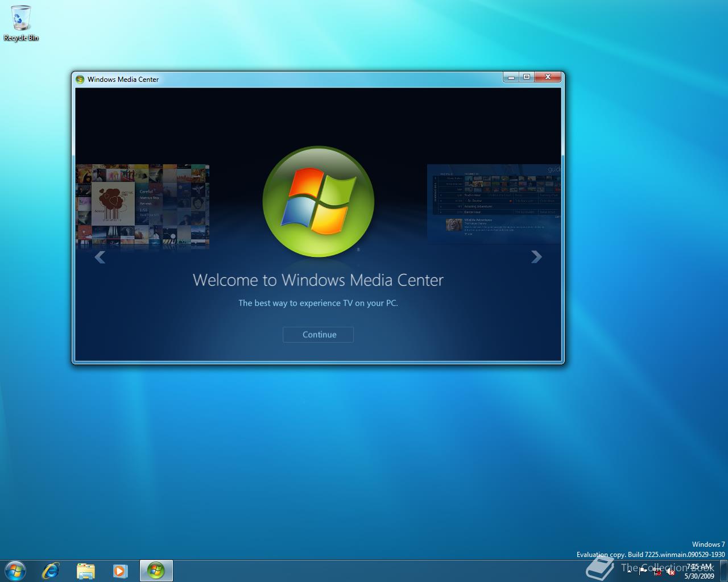Select the music library preview thumbnail
Screen dimensions: 728x582
coord(143,207)
